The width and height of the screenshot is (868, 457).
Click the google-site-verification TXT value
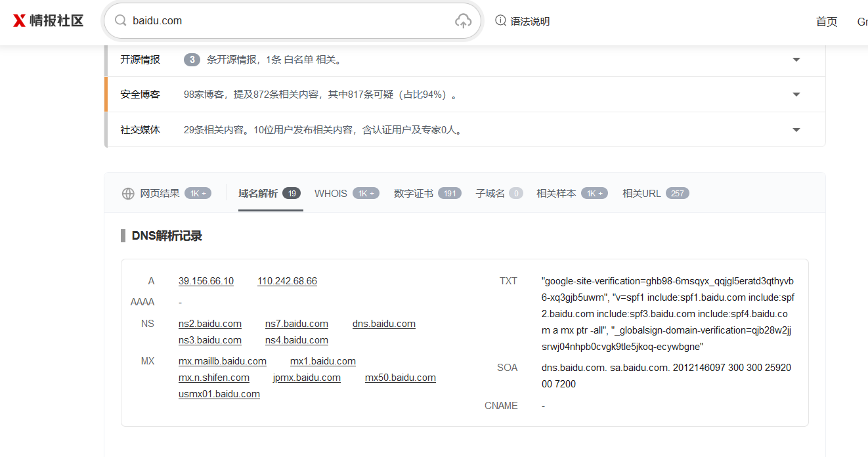668,313
